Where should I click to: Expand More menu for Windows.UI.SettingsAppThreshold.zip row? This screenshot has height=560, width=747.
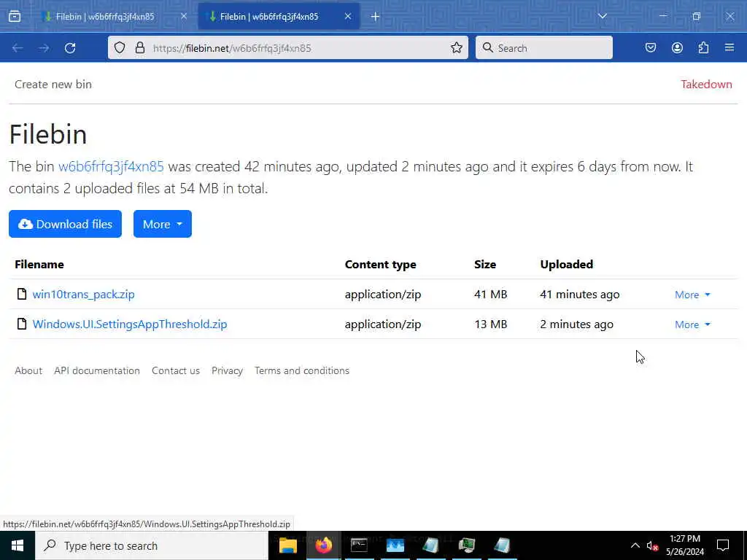tap(692, 324)
